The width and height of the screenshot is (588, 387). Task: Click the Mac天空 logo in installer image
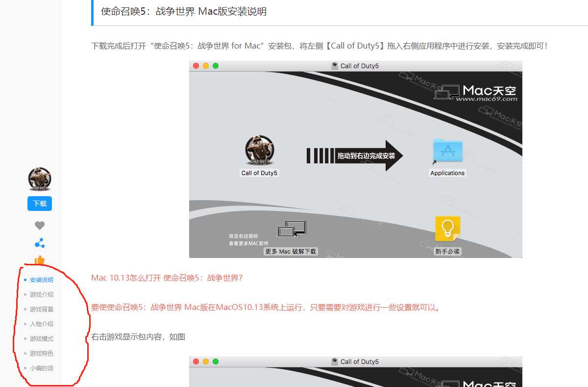tap(476, 92)
